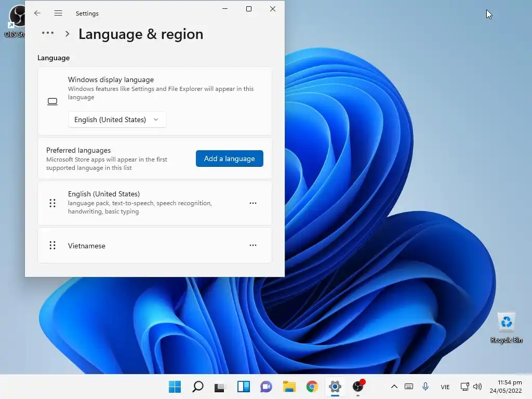Open the Windows Start menu

click(x=175, y=387)
